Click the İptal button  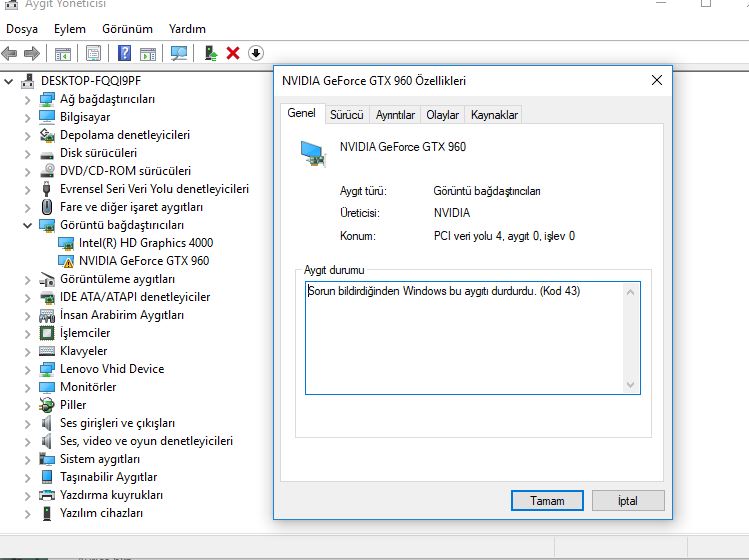[x=628, y=501]
